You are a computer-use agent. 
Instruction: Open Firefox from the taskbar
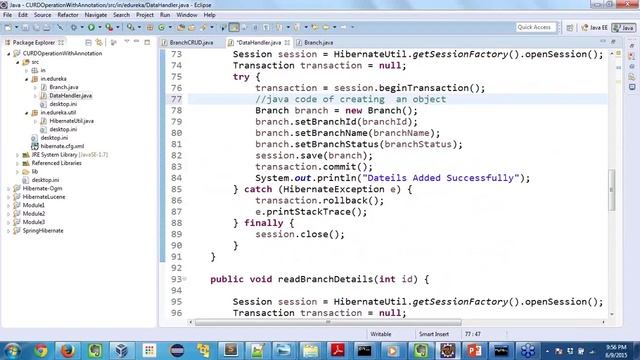tap(68, 351)
